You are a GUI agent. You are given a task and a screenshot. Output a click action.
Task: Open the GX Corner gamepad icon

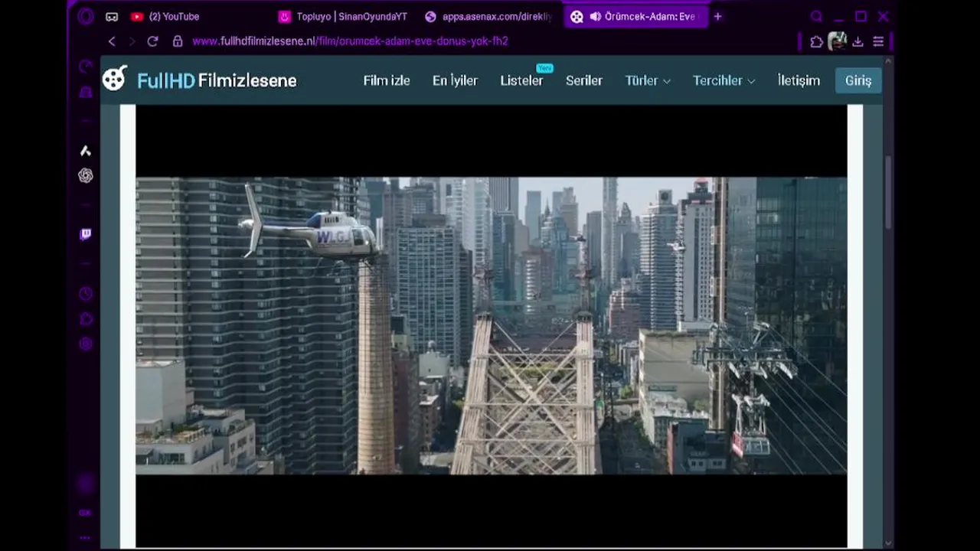click(112, 16)
